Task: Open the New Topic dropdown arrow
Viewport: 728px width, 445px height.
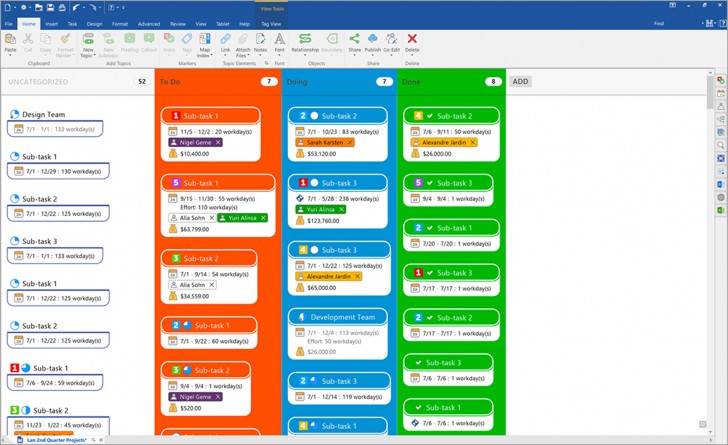Action: [95, 55]
